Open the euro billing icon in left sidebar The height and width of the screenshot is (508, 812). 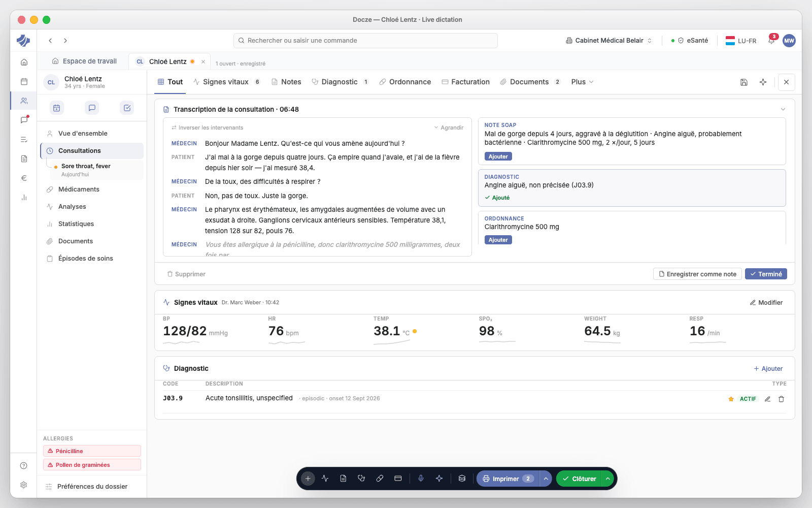[x=24, y=178]
